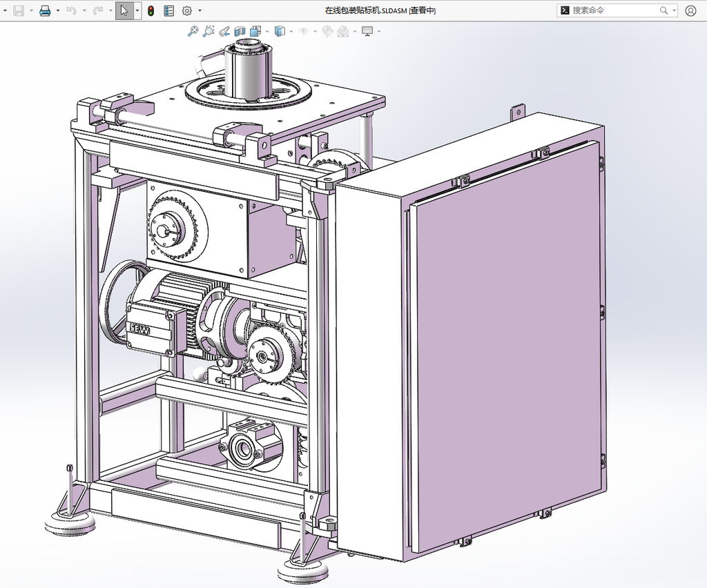The image size is (707, 588).
Task: Activate the Select cursor tool
Action: pyautogui.click(x=124, y=10)
